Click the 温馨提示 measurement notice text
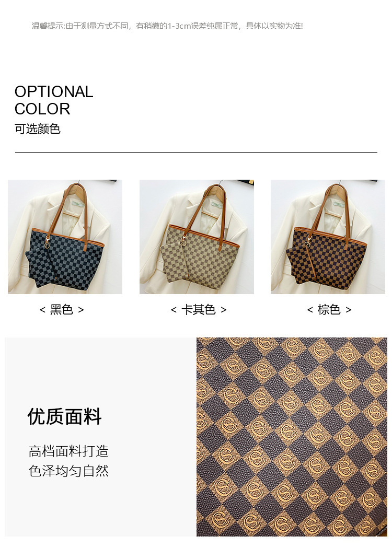392x548 pixels. [167, 26]
